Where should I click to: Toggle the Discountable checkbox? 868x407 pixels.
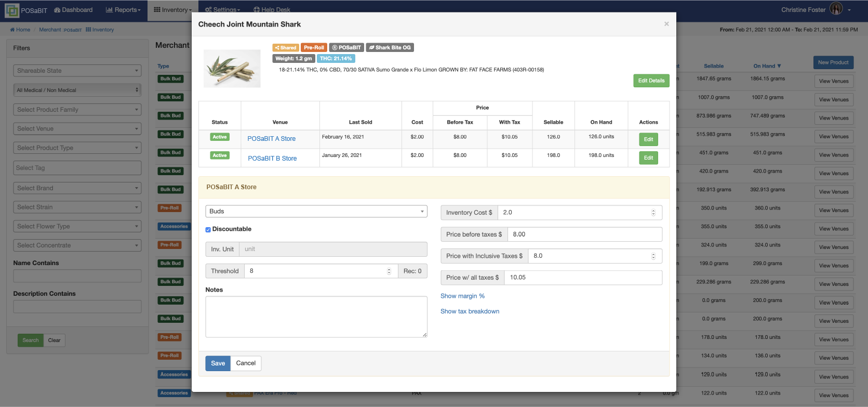208,229
